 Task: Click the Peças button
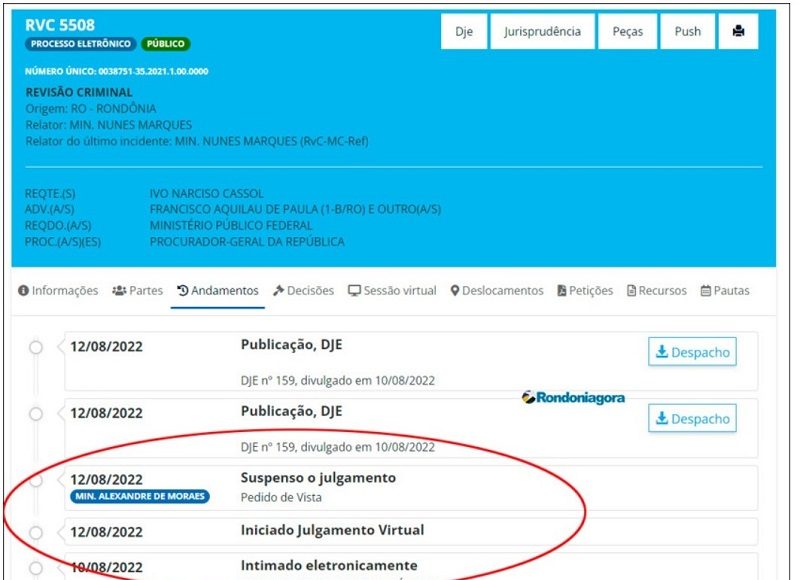pyautogui.click(x=628, y=32)
